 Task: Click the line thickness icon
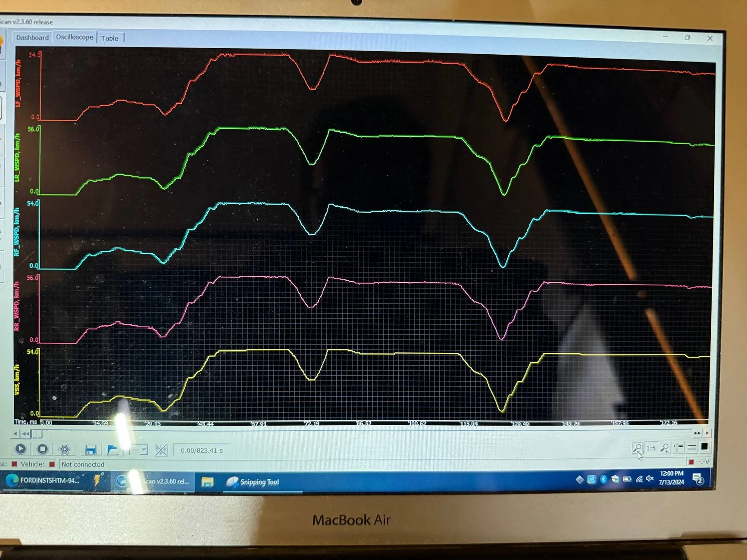click(x=691, y=448)
